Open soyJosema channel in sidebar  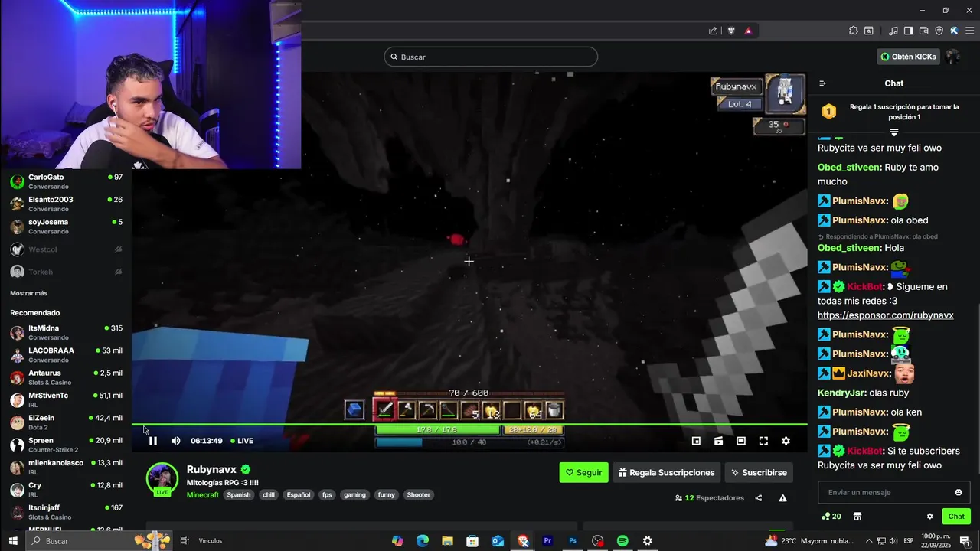(66, 227)
